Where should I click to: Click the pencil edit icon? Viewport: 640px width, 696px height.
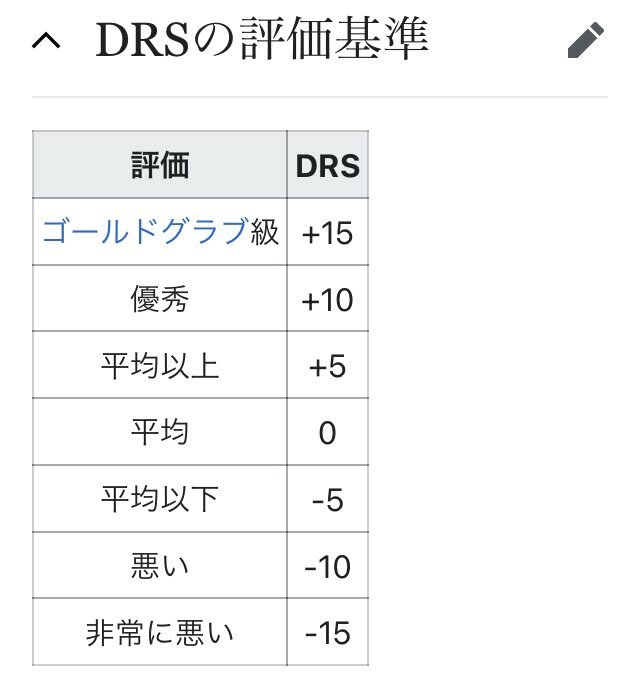586,40
